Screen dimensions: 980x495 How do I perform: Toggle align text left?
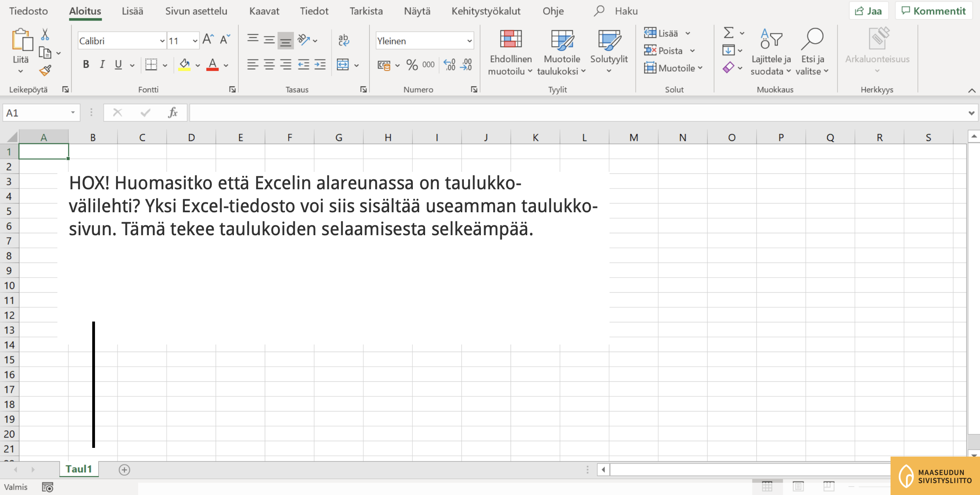253,65
